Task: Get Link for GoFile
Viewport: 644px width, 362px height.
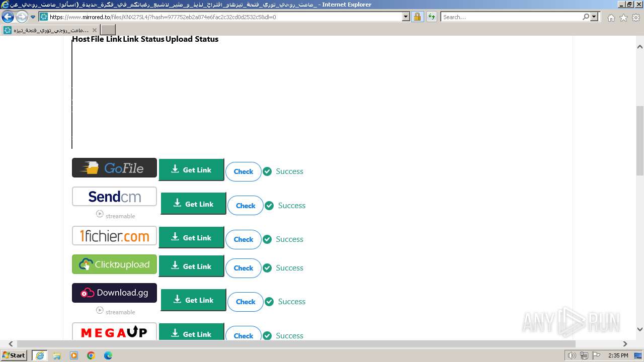Action: 191,170
